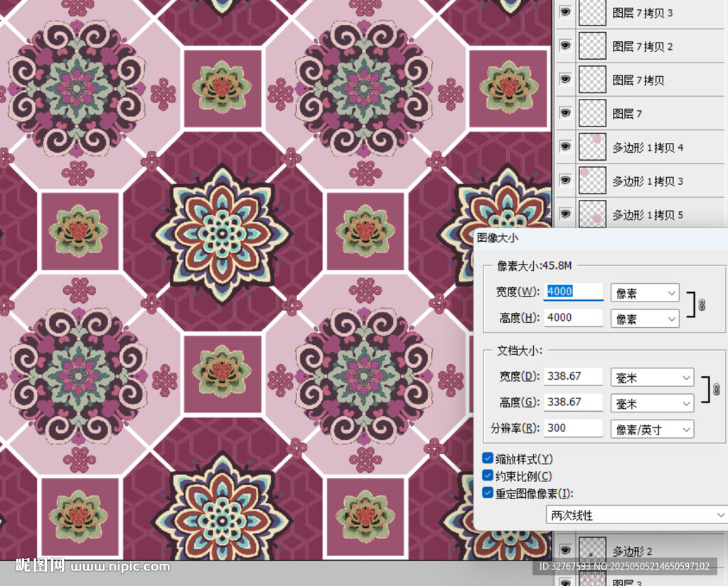Select thumbnail of 多边形 1 拷贝 4

(x=592, y=146)
